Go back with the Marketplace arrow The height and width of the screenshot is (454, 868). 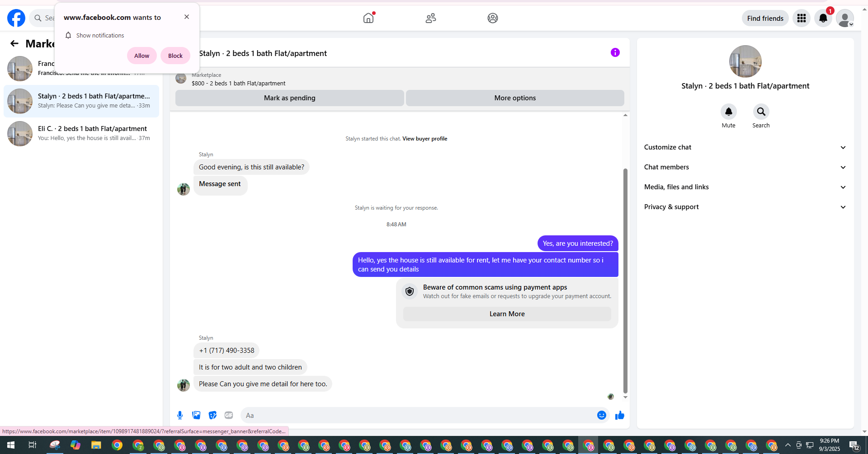coord(14,43)
